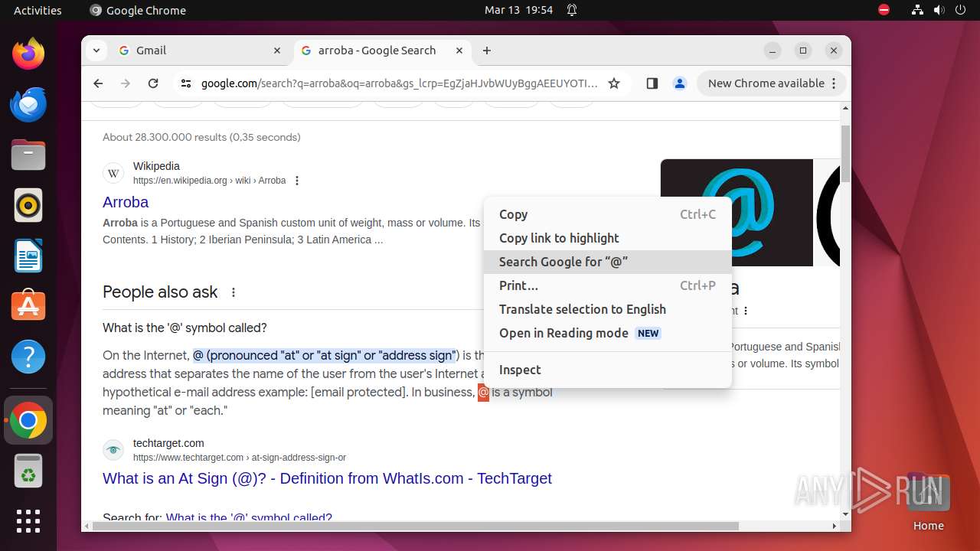Image resolution: width=980 pixels, height=551 pixels.
Task: Go back to the previous page
Action: [98, 83]
